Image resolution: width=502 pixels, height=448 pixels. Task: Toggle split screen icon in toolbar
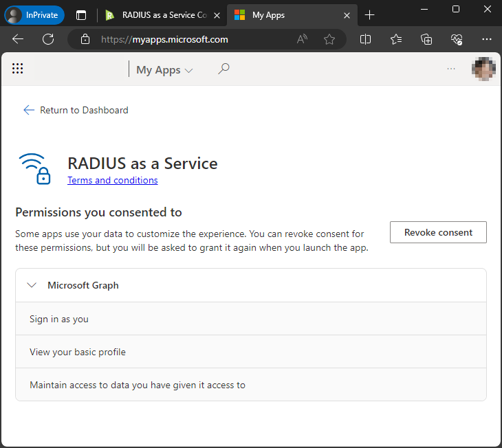point(366,39)
